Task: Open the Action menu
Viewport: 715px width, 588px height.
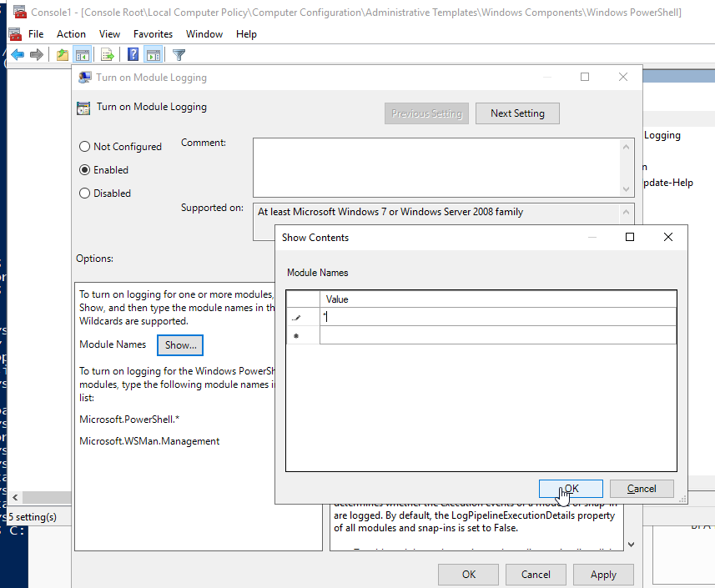Action: pyautogui.click(x=71, y=34)
